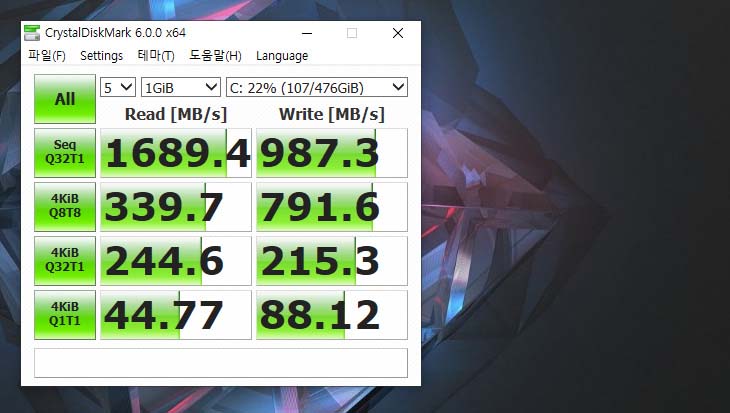Open the 도움말(H) help menu
The height and width of the screenshot is (413, 730).
pos(215,56)
